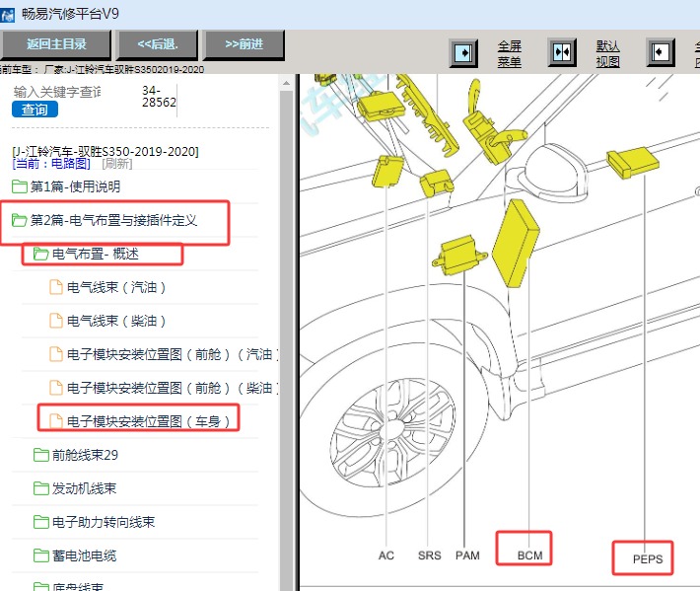The width and height of the screenshot is (700, 591).
Task: Open document 电气线束(汽油)
Action: coord(116,287)
